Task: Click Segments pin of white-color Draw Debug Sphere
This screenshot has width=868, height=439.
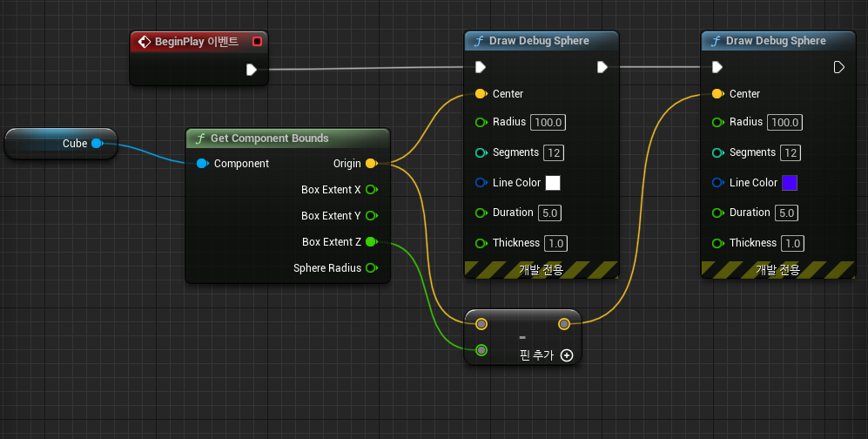Action: click(481, 152)
